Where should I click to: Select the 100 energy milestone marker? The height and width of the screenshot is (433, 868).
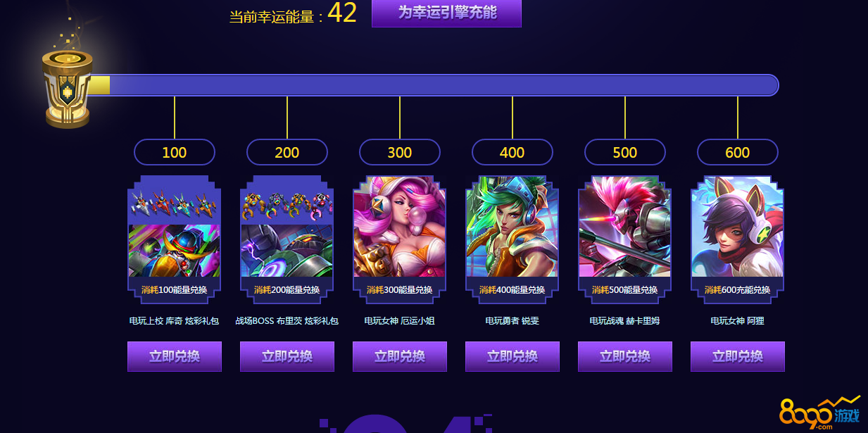(x=175, y=152)
